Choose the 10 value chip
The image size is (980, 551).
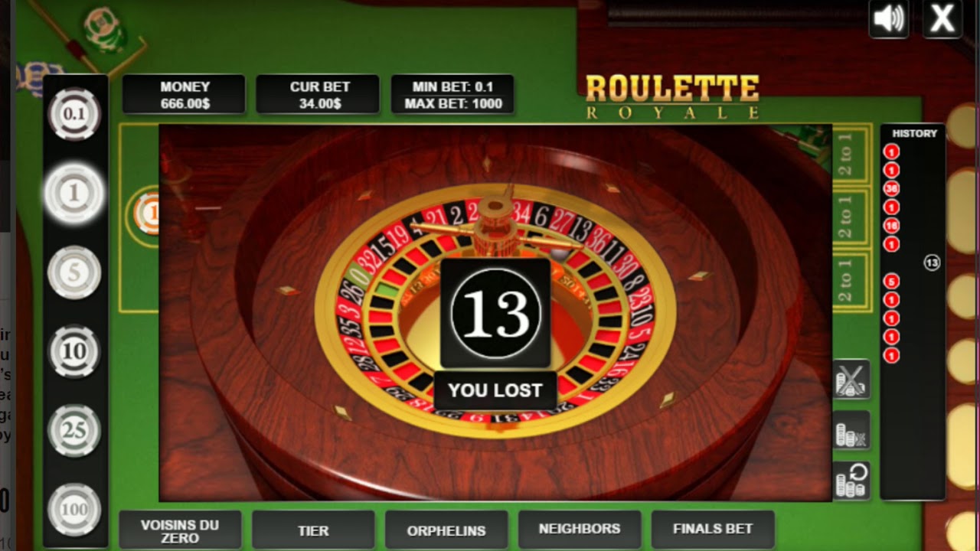click(x=74, y=351)
